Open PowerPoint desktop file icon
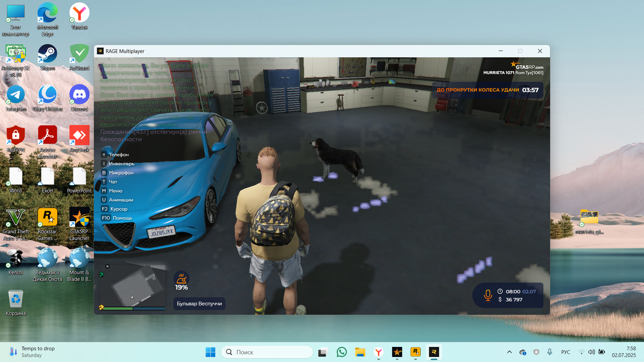 tap(79, 179)
